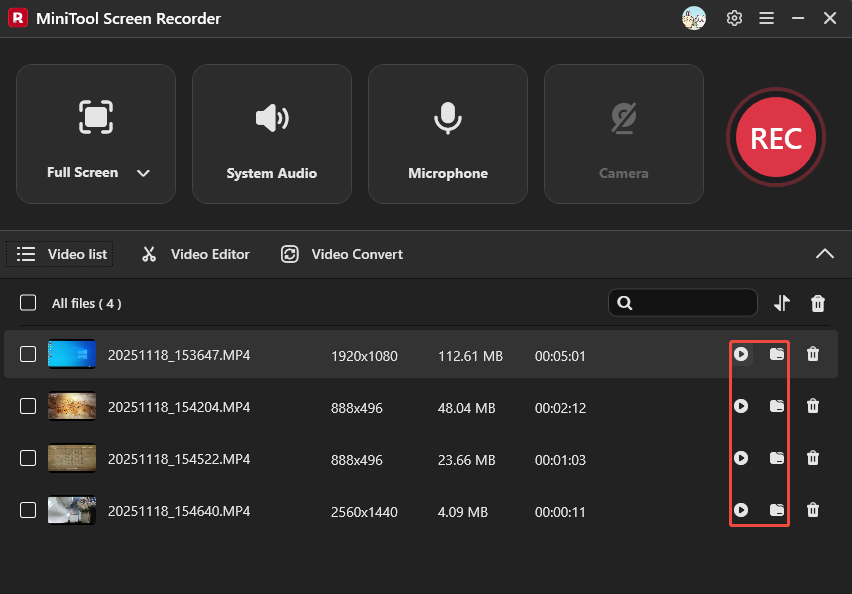Viewport: 852px width, 594px height.
Task: Open the Full Screen capture icon
Action: (95, 117)
